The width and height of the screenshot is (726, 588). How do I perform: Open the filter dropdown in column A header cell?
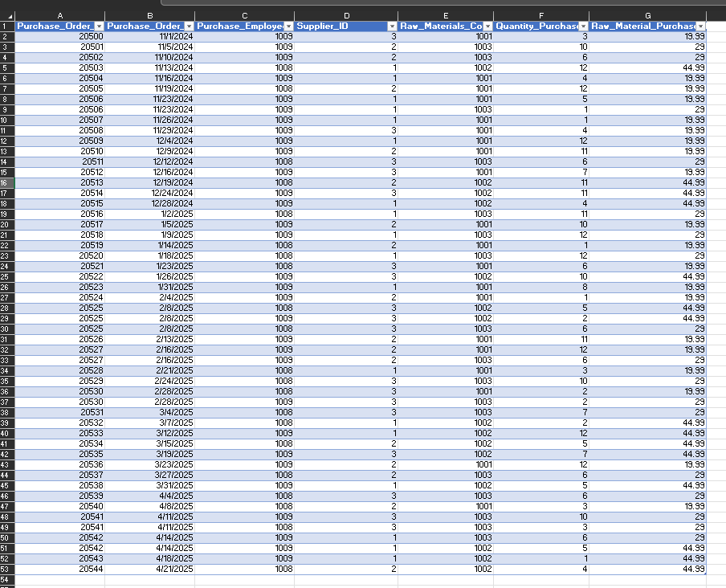click(99, 27)
